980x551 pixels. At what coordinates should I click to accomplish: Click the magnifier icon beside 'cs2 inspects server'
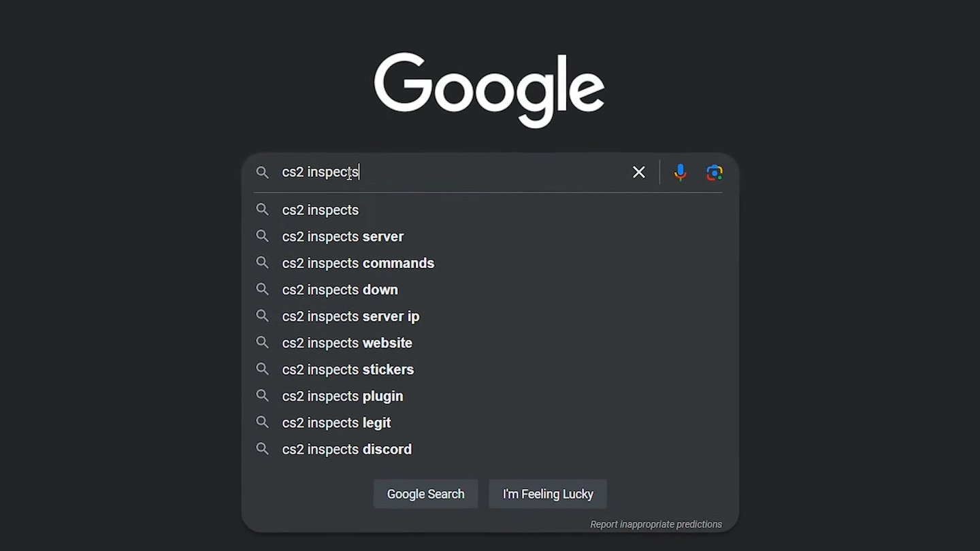point(263,236)
